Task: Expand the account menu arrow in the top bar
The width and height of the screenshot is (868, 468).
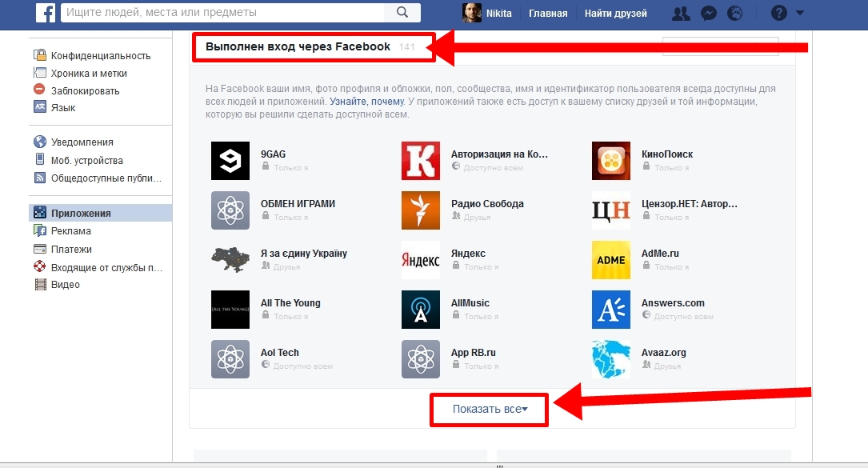Action: 800,13
